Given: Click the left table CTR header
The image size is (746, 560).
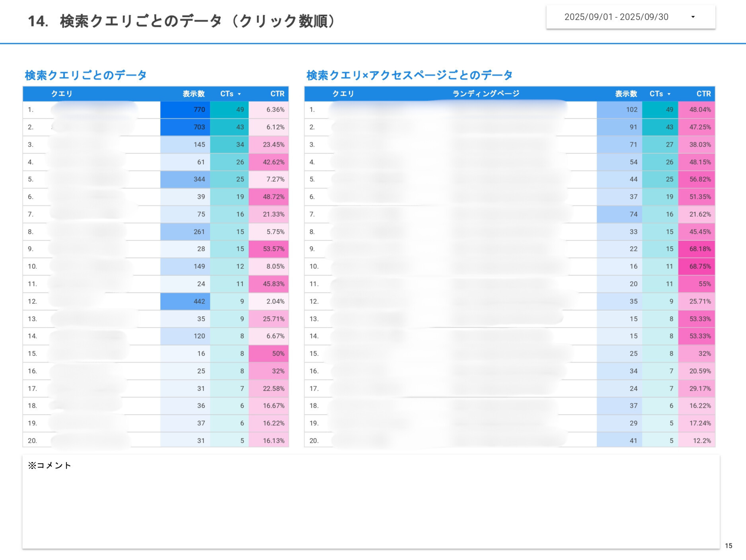Looking at the screenshot, I should 277,94.
